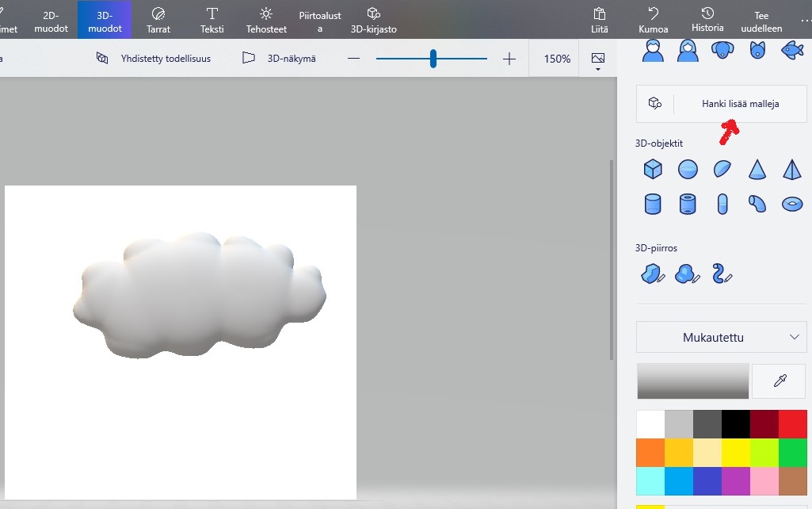812x509 pixels.
Task: Switch to the Tarrat tab
Action: coord(158,20)
